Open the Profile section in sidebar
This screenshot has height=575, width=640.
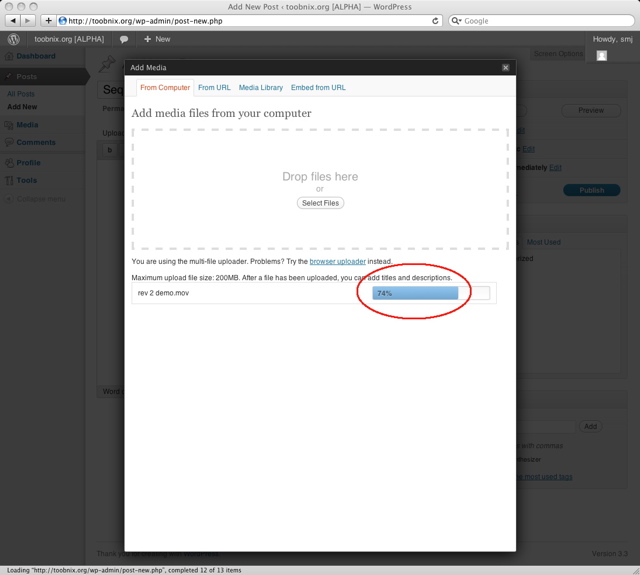click(x=29, y=163)
